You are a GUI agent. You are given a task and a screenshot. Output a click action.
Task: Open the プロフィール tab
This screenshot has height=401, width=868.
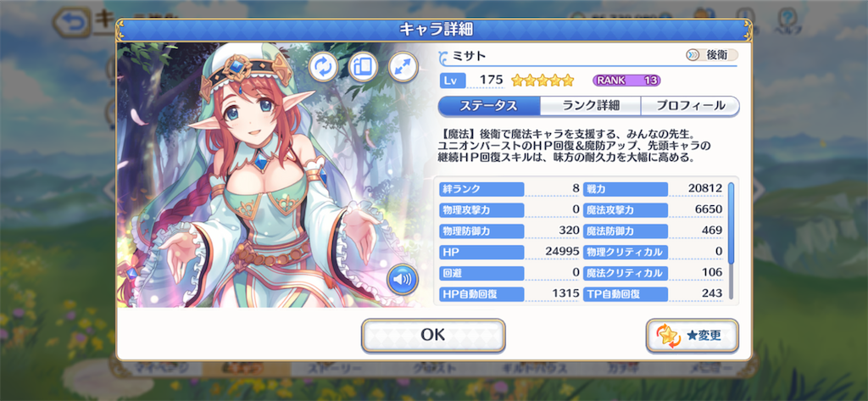coord(690,106)
